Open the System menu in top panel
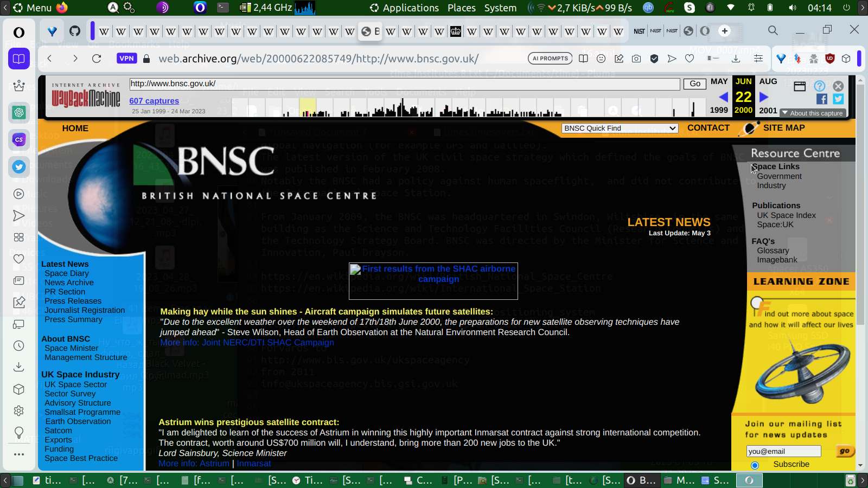The width and height of the screenshot is (868, 488). [x=500, y=8]
